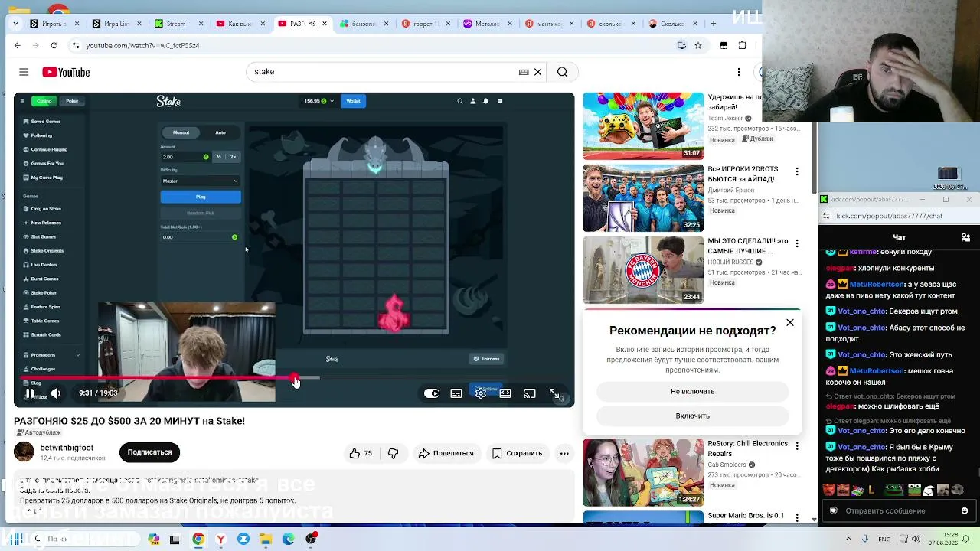Switch to the 'Металло' tab
The image size is (980, 551).
pyautogui.click(x=487, y=24)
